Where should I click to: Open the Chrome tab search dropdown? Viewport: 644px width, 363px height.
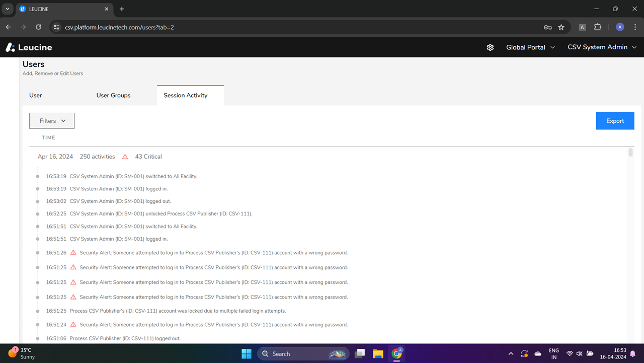(7, 9)
